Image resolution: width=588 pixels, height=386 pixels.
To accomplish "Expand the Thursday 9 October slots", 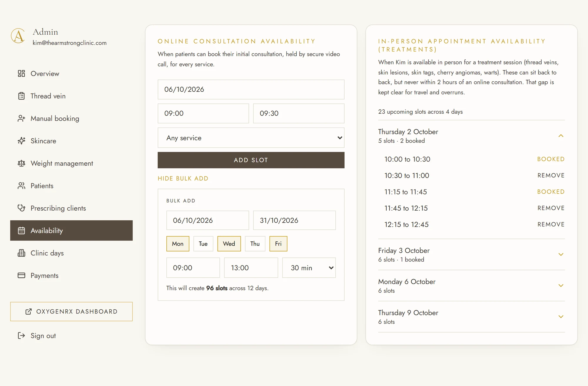I will (561, 317).
